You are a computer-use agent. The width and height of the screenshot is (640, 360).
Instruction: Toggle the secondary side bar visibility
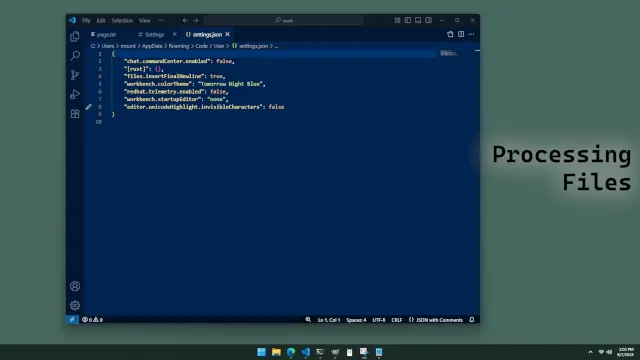tap(429, 20)
